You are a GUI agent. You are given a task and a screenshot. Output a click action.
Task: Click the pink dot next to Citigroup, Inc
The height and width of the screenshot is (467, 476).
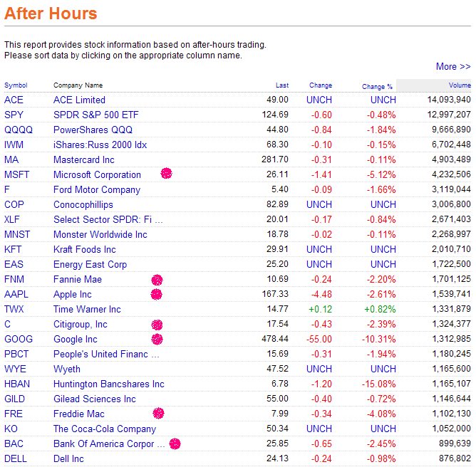click(157, 325)
